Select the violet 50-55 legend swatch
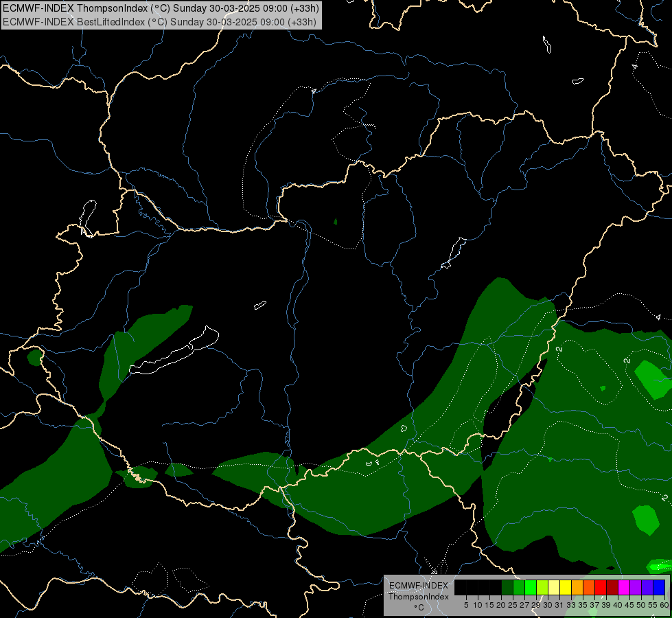672x618 pixels. (647, 587)
